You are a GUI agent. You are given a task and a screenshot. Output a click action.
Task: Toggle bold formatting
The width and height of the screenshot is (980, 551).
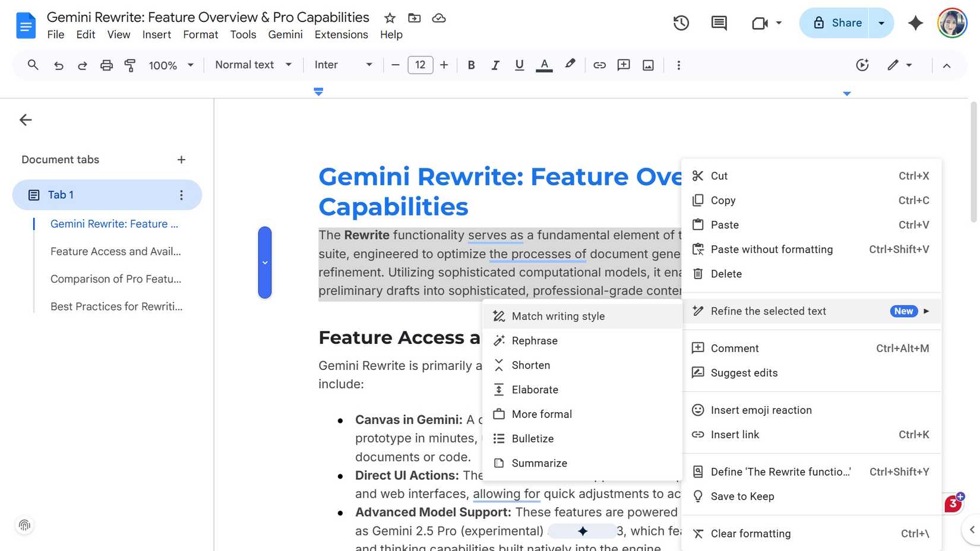point(471,65)
